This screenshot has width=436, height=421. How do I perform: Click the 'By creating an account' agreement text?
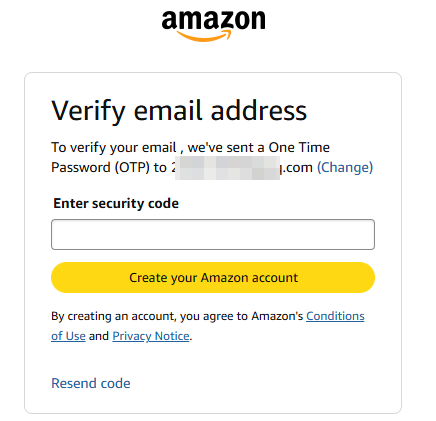pyautogui.click(x=114, y=316)
